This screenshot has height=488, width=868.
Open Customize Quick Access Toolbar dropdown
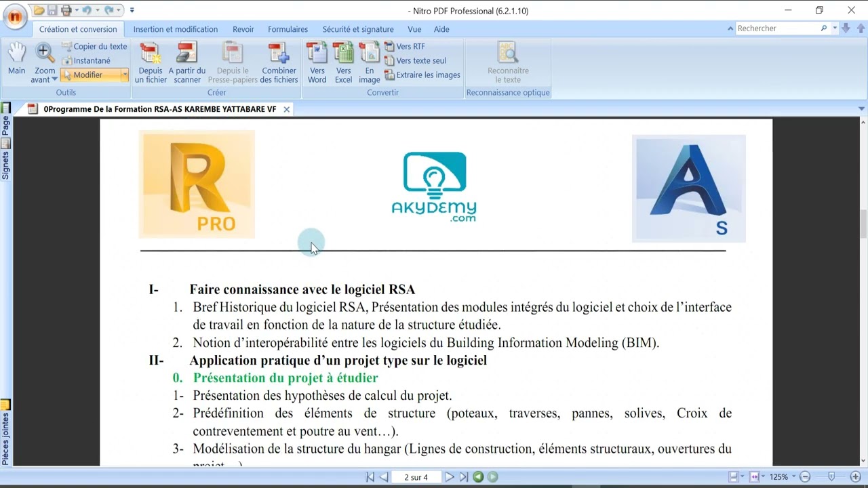(x=132, y=10)
